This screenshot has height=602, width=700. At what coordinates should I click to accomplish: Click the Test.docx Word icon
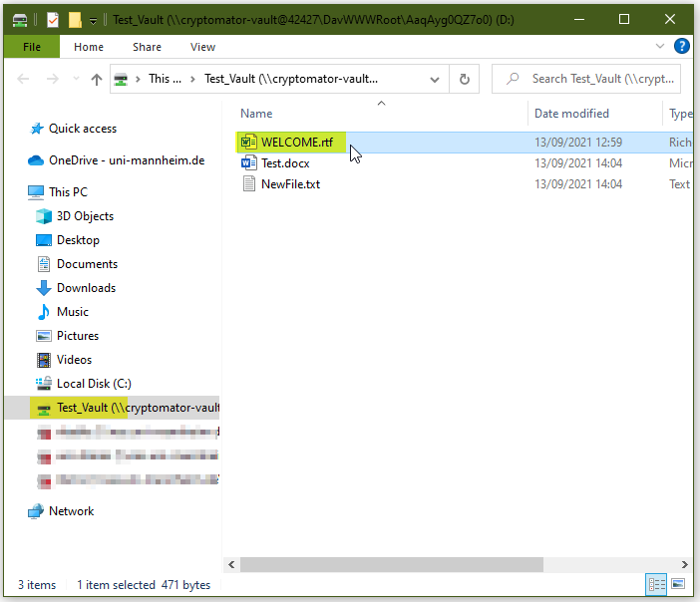pyautogui.click(x=248, y=162)
